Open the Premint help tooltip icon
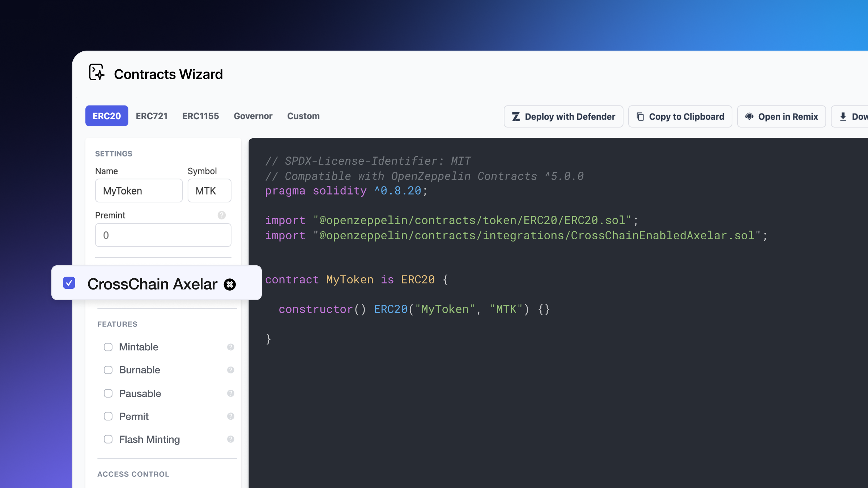The height and width of the screenshot is (488, 868). [221, 215]
